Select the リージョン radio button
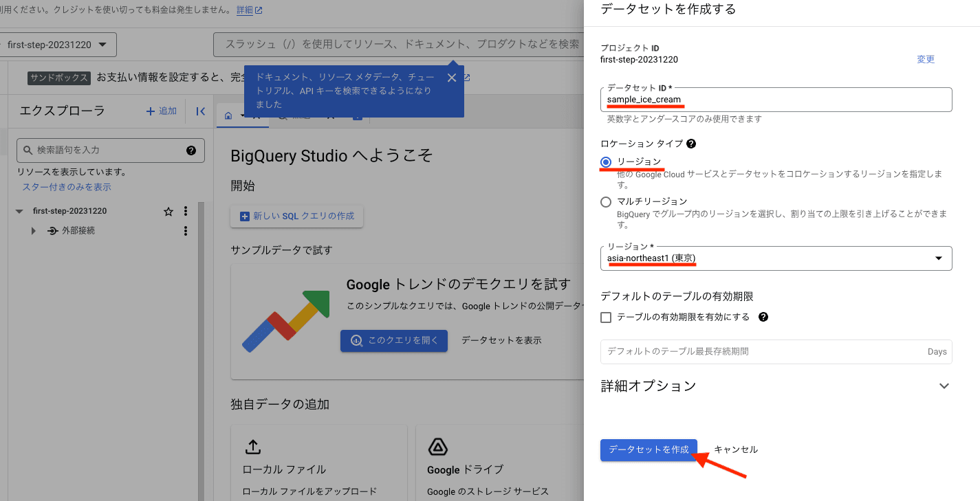The image size is (980, 501). click(606, 162)
